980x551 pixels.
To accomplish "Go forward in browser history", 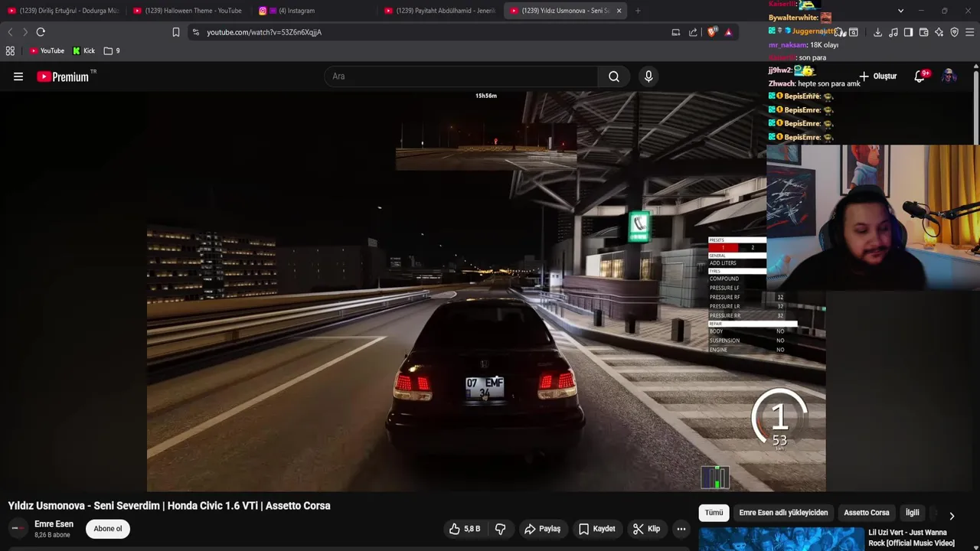I will pyautogui.click(x=25, y=32).
